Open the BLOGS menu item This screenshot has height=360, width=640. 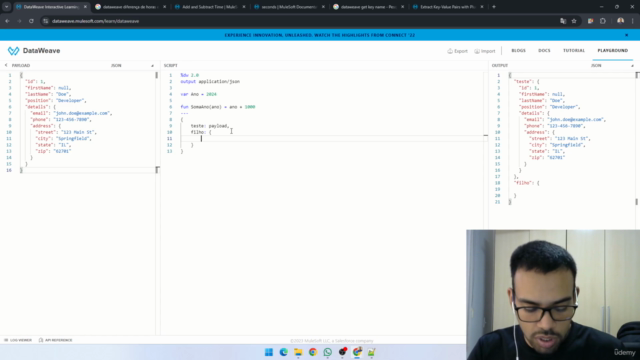[x=518, y=51]
